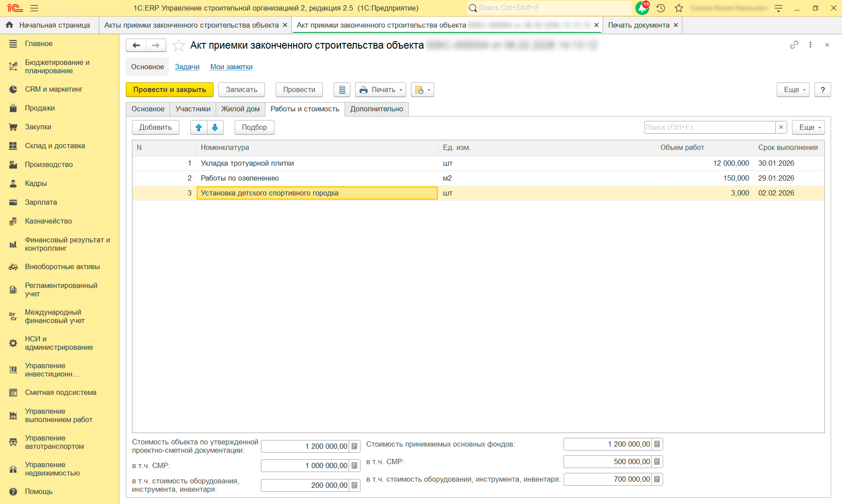Screen dimensions: 842x504
Task: Open Сметная подсистема section in sidebar
Action: (61, 392)
